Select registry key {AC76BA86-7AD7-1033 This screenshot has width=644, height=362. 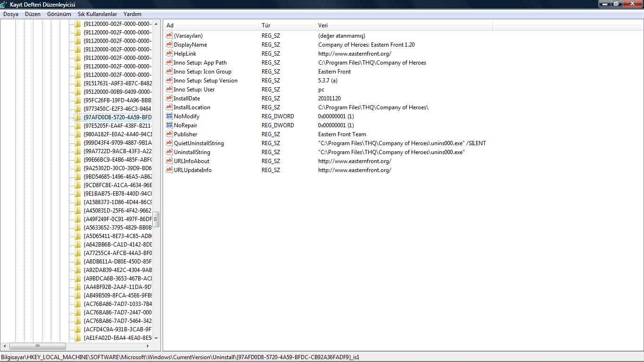(x=117, y=304)
